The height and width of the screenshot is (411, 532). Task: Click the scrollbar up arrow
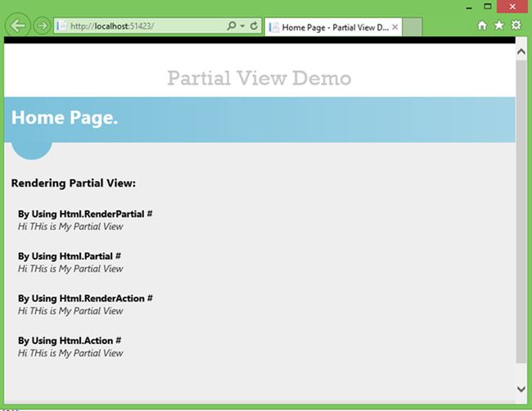[521, 52]
